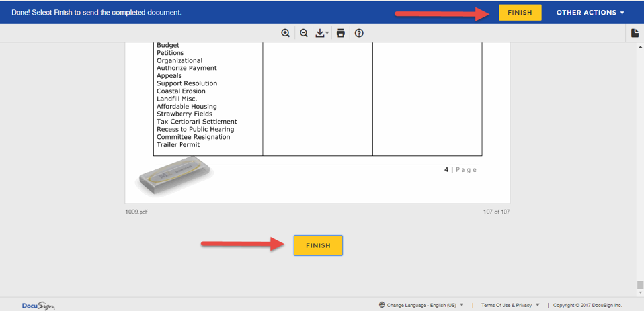Click the Copyright DocuSign Inc. text
Screen dimensions: 644x311
click(x=587, y=305)
